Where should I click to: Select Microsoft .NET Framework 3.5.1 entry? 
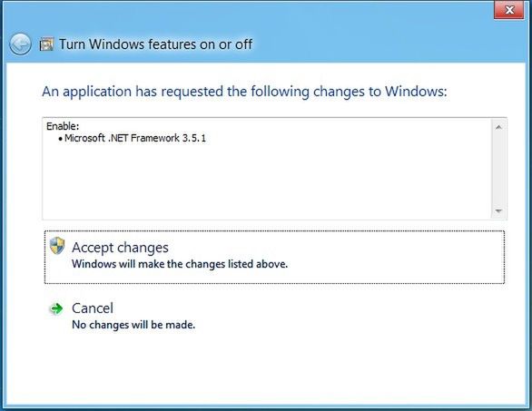pos(135,138)
